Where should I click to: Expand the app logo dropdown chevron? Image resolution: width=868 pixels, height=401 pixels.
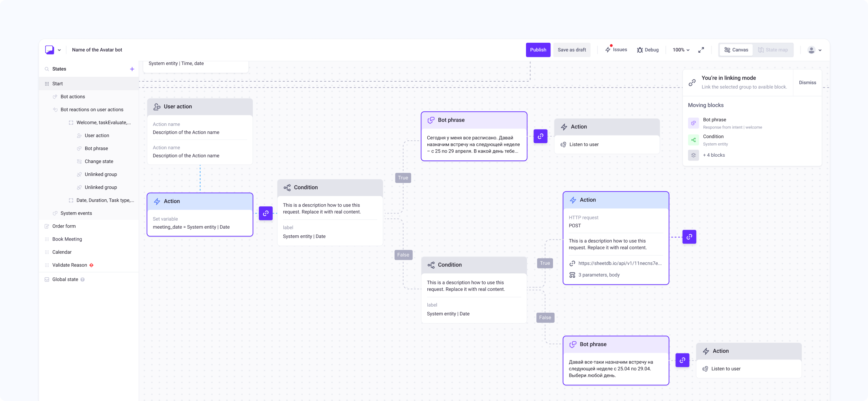(x=59, y=50)
